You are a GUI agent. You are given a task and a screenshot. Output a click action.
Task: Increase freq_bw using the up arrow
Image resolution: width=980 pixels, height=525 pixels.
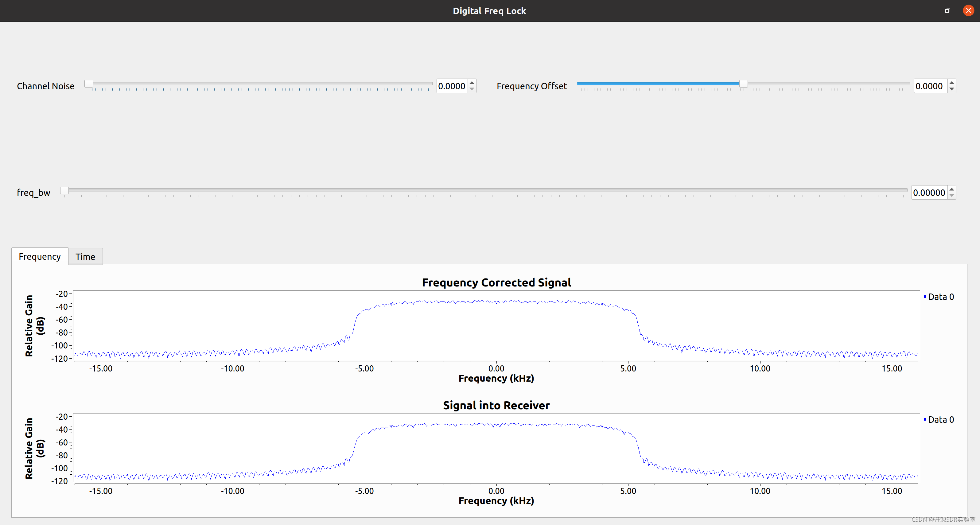coord(951,189)
